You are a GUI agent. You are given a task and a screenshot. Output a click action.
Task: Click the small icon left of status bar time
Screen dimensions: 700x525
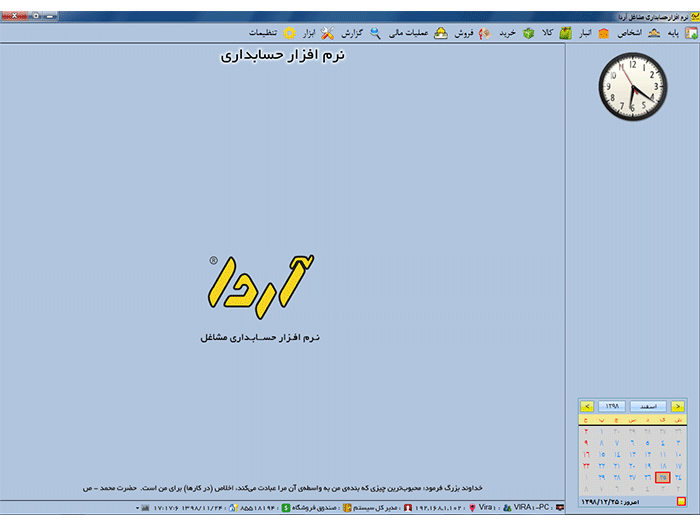[145, 508]
